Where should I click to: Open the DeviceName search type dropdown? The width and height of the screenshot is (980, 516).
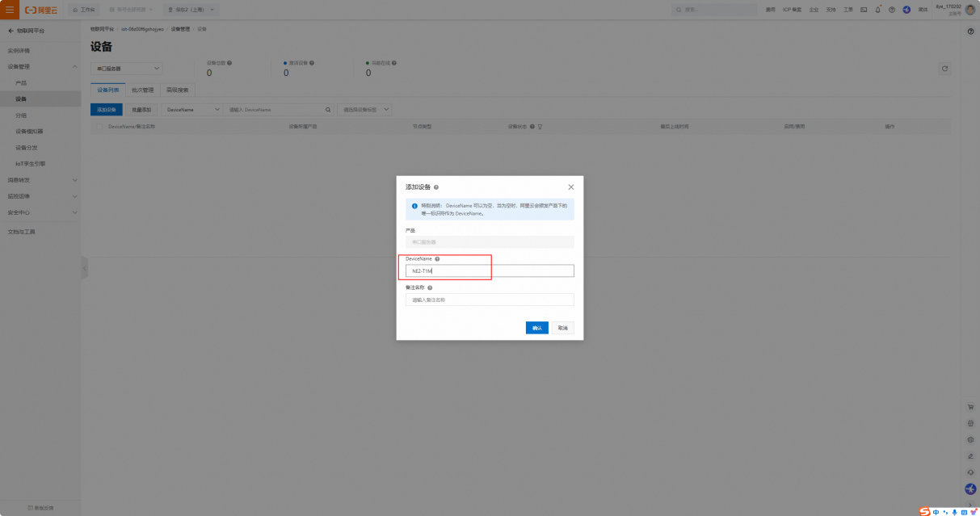pyautogui.click(x=193, y=109)
